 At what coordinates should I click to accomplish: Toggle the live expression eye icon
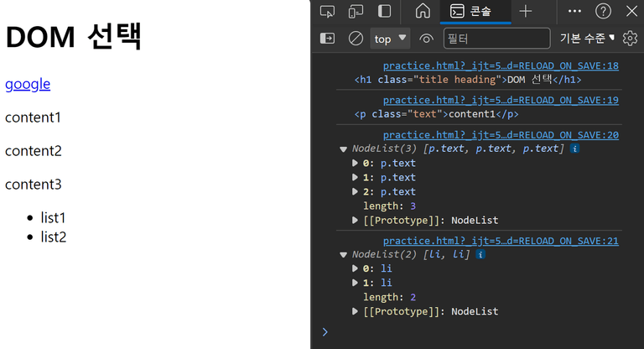(x=426, y=39)
